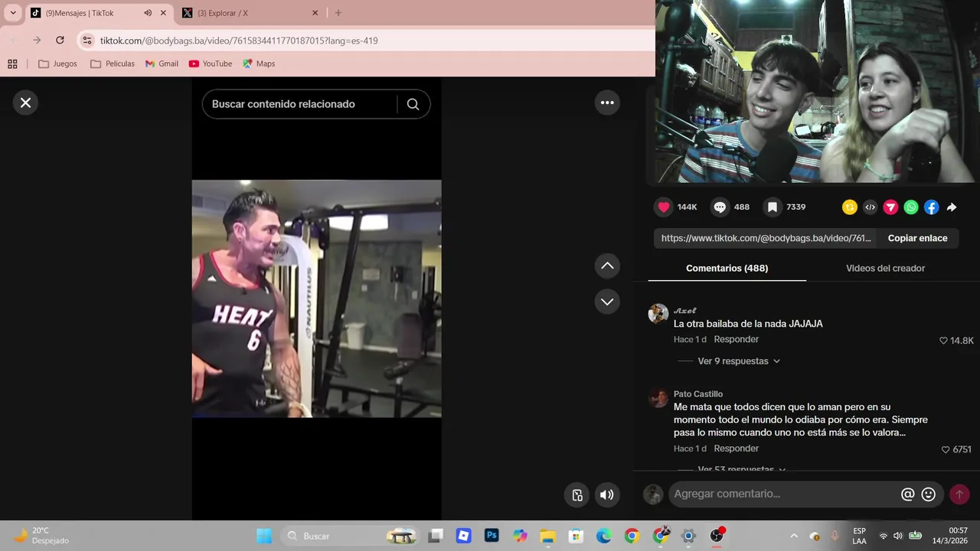Image resolution: width=980 pixels, height=551 pixels.
Task: Open Photoshop from the taskbar
Action: (x=492, y=536)
